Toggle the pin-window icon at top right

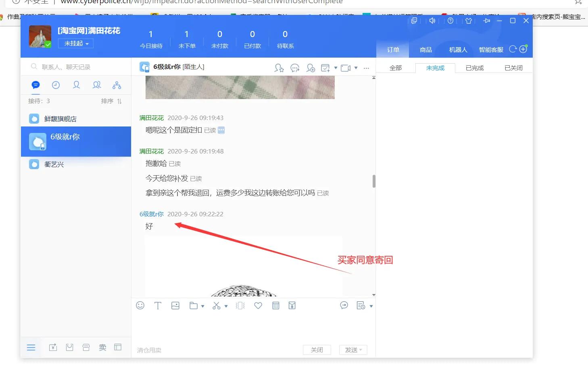[486, 21]
